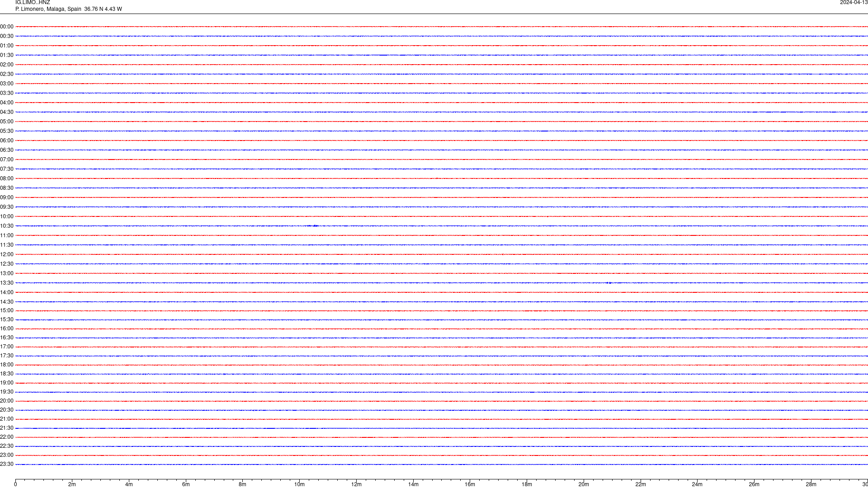
Task: Select the 10:00 time row label
Action: (7, 216)
